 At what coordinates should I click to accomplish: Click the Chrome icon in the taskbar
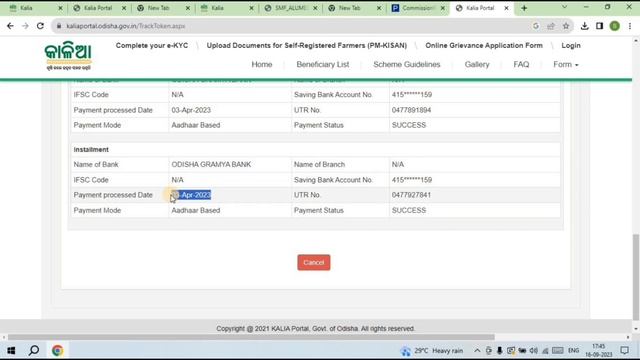click(57, 350)
